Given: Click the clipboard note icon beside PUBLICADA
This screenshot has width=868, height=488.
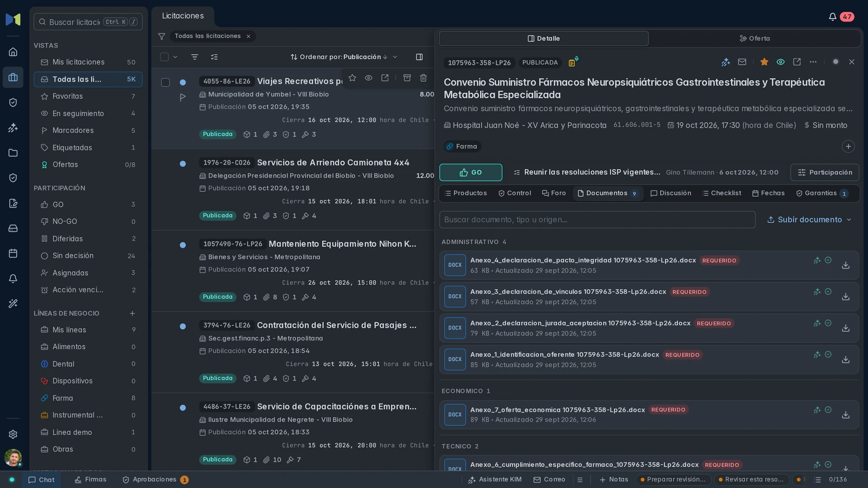Looking at the screenshot, I should pos(572,62).
